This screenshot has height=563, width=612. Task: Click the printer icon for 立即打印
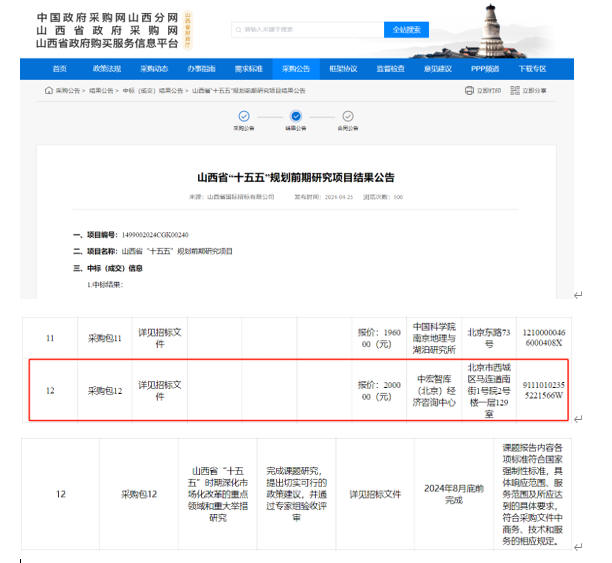tap(469, 90)
